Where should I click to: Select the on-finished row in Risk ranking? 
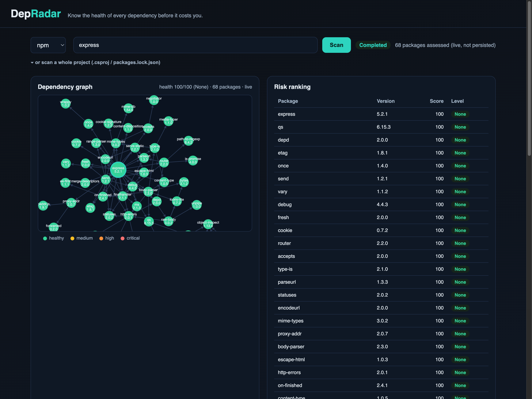[381, 385]
